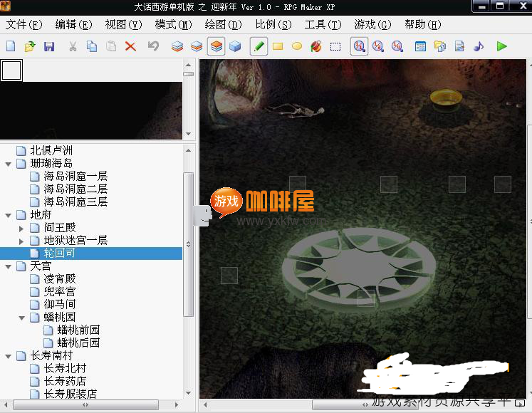532x413 pixels.
Task: Click the red Delete X icon
Action: [130, 47]
